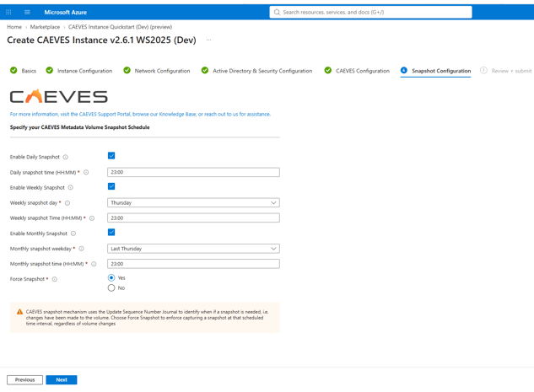Show info tooltip for Enable Monthly Snapshot
534x392 pixels.
73,234
